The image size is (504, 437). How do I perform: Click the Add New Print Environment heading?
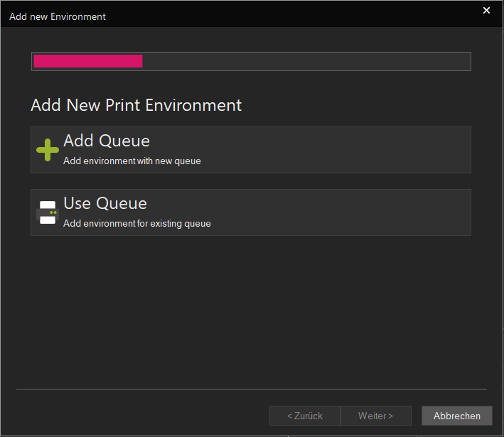(136, 105)
